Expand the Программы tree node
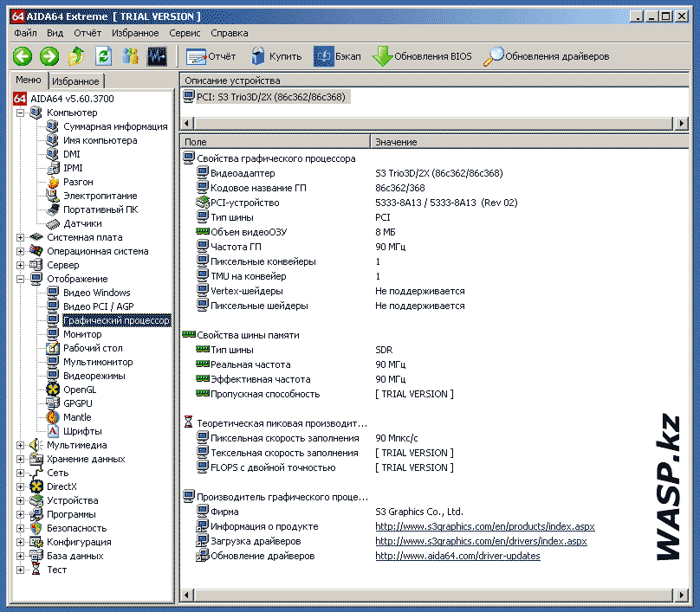 click(x=20, y=514)
